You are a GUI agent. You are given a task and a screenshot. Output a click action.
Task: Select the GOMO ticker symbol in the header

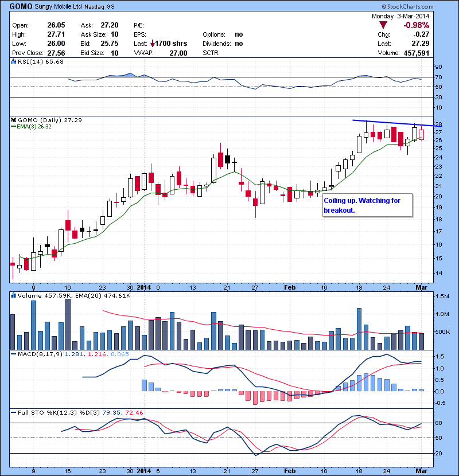point(21,6)
